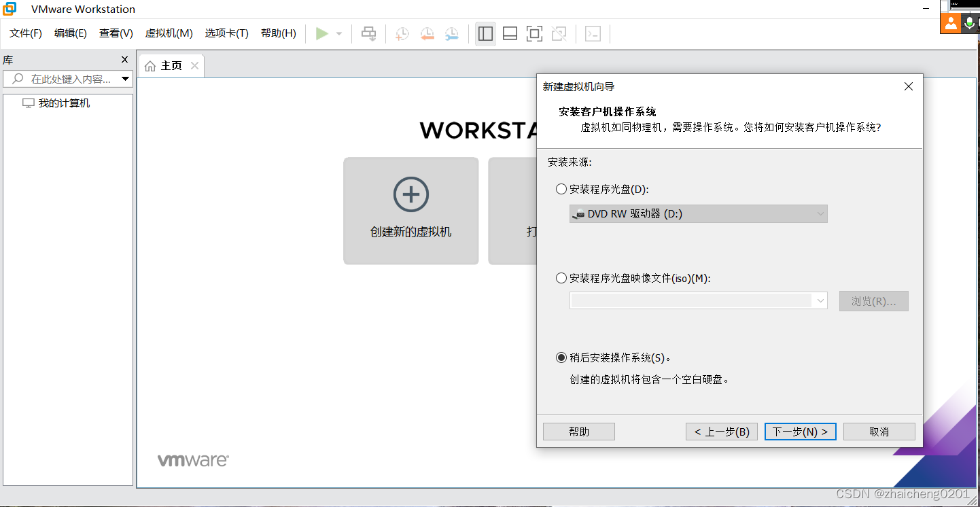Click the revert snapshot orange arrow icon

click(427, 33)
